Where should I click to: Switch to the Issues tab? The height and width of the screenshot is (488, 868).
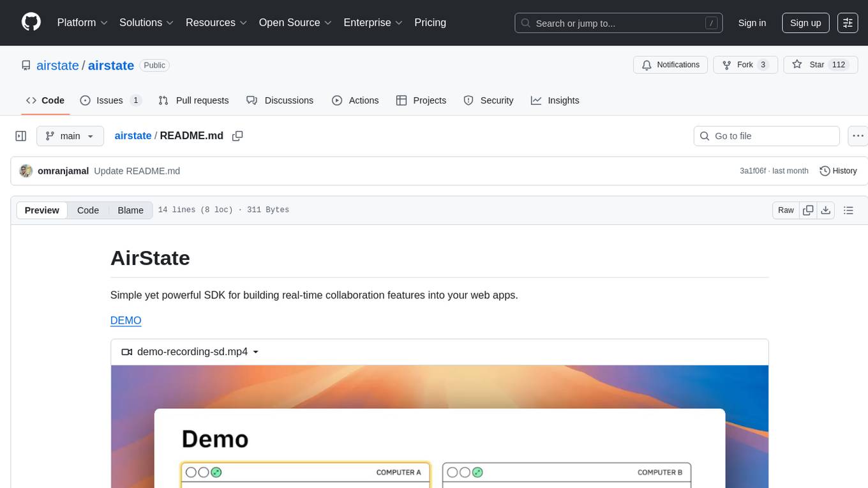(110, 100)
